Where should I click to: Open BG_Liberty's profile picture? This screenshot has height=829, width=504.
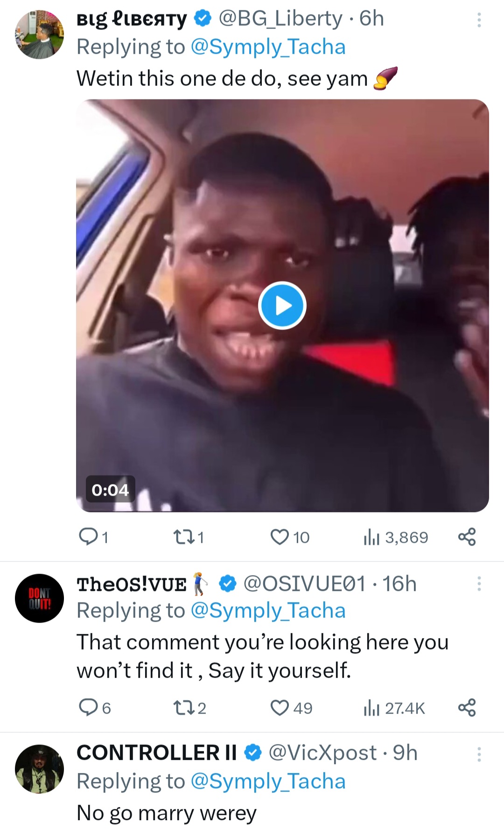click(x=39, y=35)
